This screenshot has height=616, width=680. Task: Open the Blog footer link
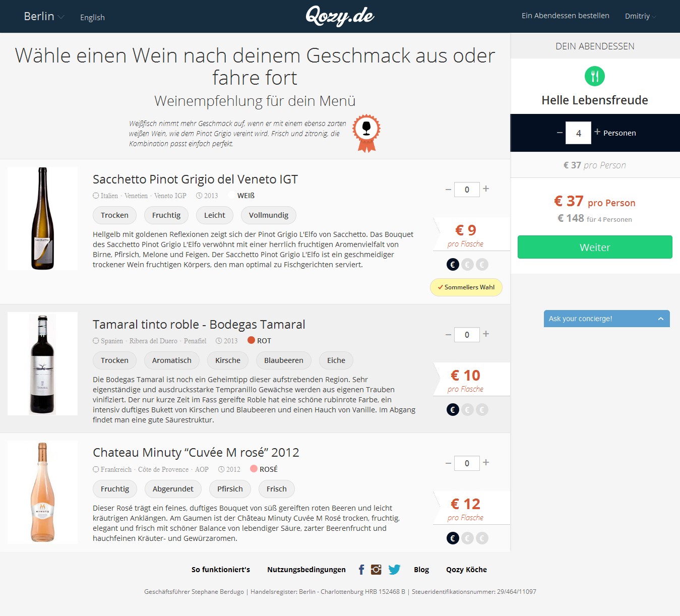click(421, 570)
